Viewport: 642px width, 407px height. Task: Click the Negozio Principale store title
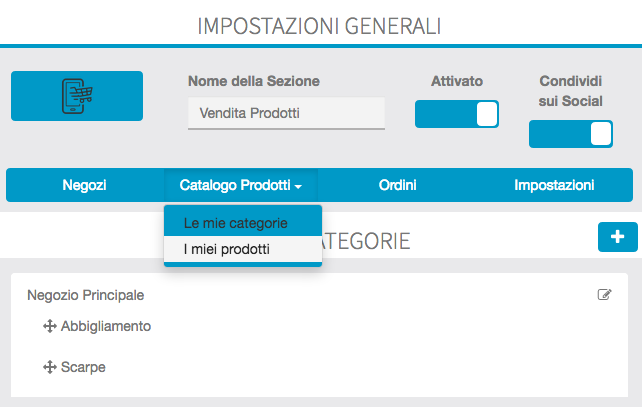(x=86, y=295)
